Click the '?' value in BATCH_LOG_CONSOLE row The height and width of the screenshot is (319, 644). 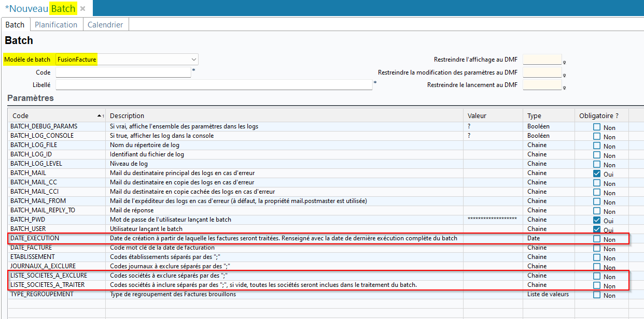pos(469,136)
